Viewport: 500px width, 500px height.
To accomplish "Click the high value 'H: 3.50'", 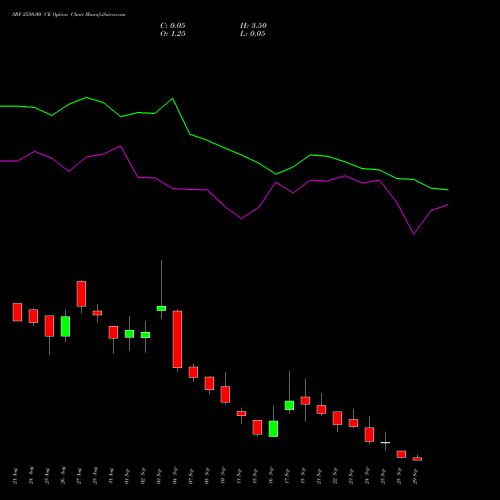I will (x=253, y=26).
